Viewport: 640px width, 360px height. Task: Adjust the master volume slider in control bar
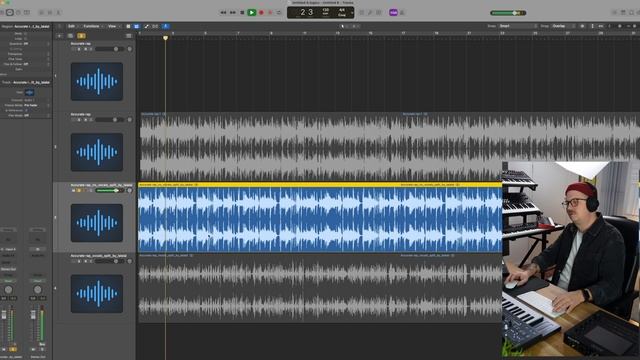click(508, 13)
